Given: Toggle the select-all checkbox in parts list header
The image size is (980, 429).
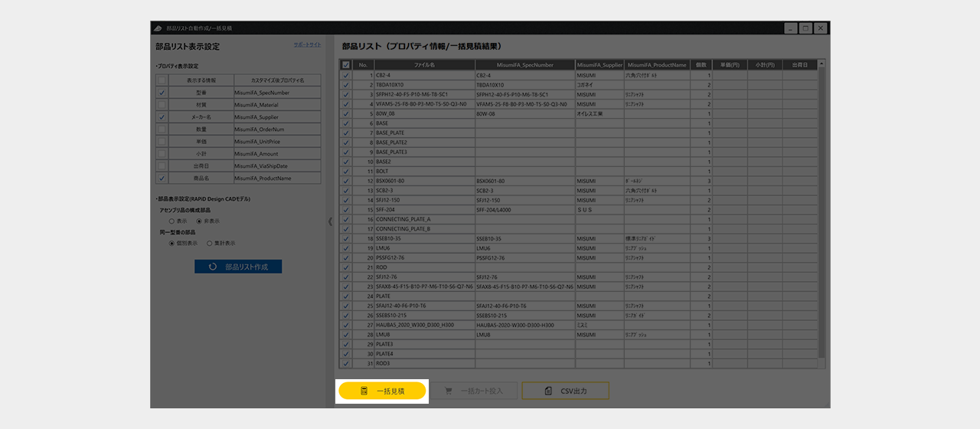Looking at the screenshot, I should click(346, 65).
